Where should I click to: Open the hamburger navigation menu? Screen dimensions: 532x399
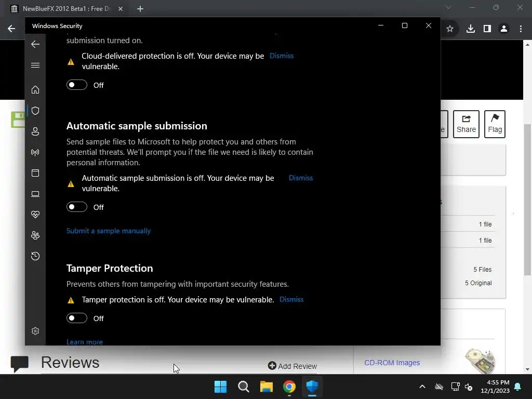click(35, 65)
